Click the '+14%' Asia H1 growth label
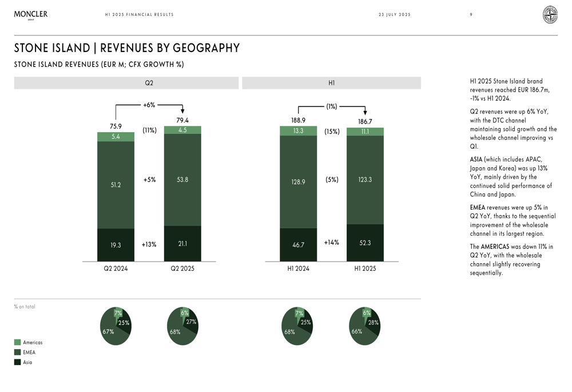 (332, 243)
